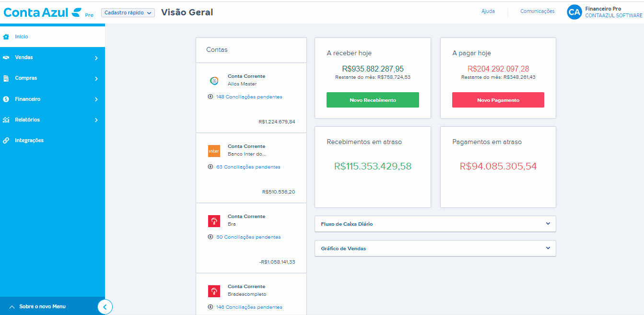Open the Comunicações link
The height and width of the screenshot is (315, 644).
(538, 11)
